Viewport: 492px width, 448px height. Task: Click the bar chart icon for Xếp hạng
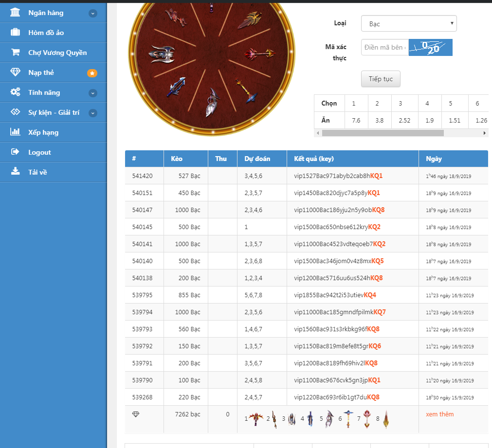pos(15,132)
